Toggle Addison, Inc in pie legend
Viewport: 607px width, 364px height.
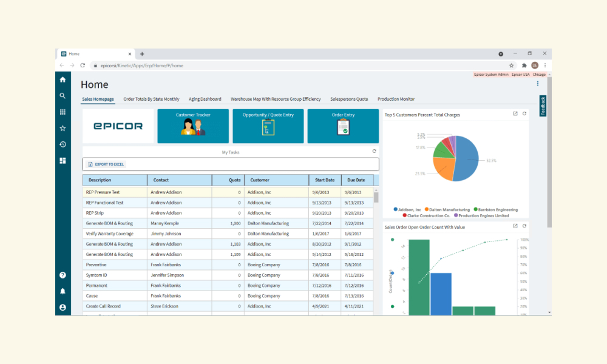407,210
